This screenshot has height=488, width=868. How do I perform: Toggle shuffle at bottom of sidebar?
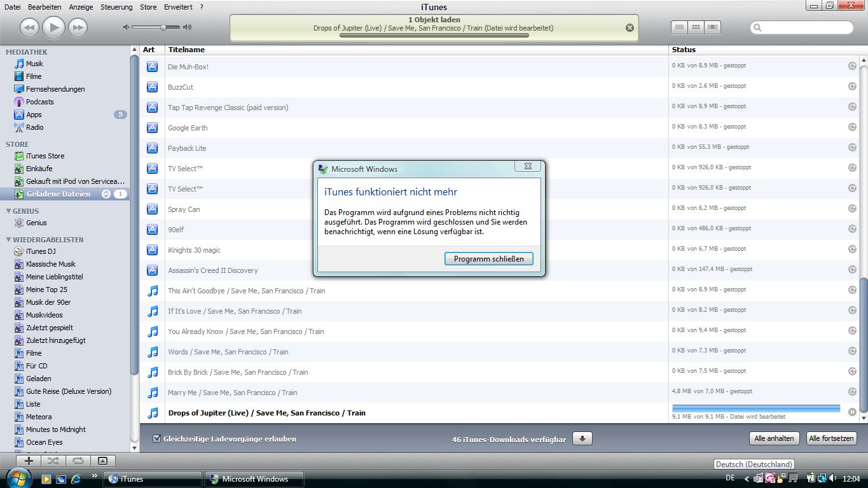53,461
